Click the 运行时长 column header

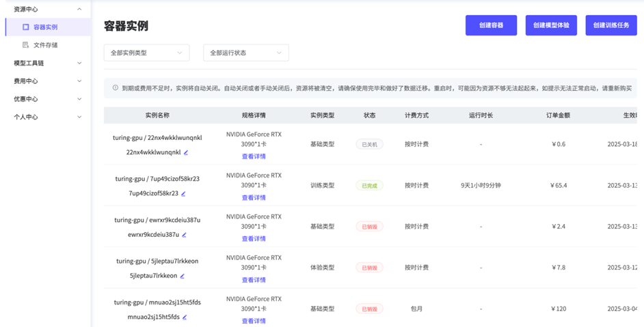[x=481, y=115]
